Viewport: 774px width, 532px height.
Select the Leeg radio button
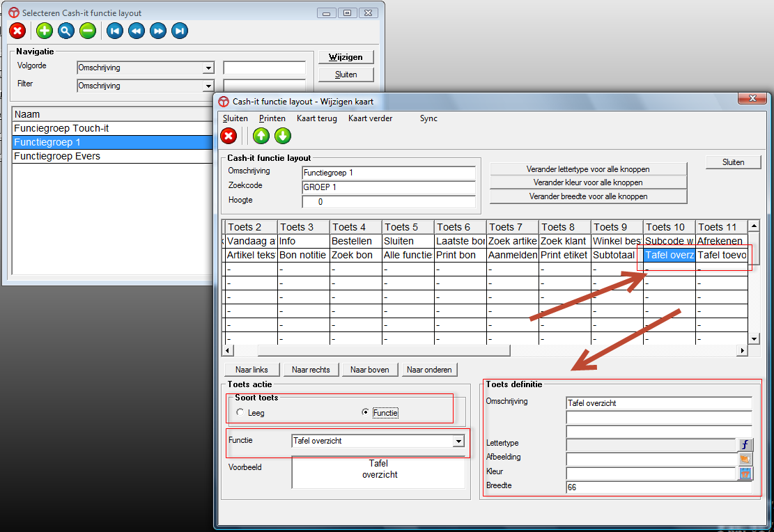(240, 412)
